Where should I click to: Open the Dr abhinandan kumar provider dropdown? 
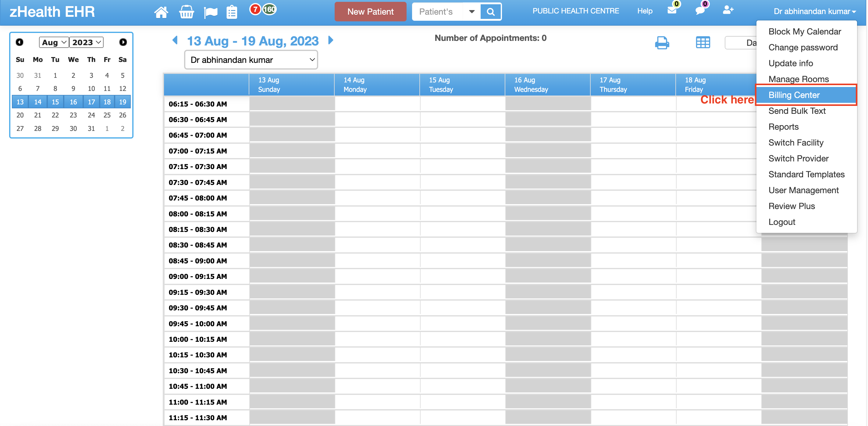click(251, 60)
